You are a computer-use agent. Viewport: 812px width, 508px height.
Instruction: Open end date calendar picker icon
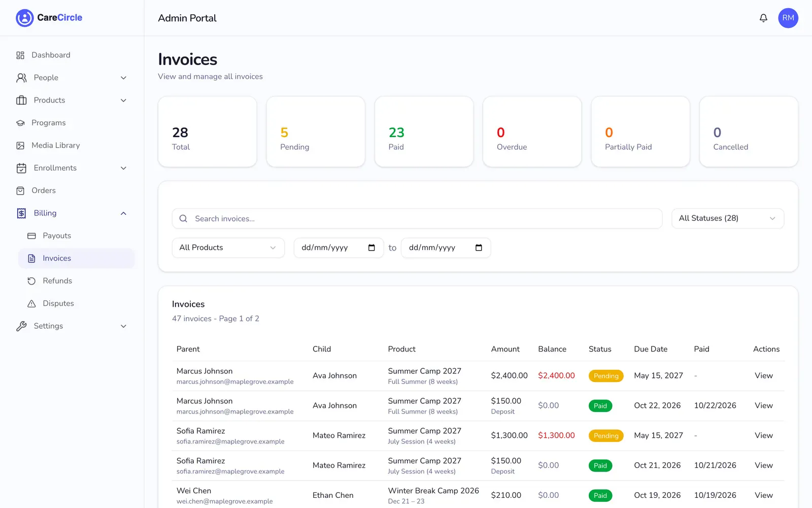(x=479, y=247)
